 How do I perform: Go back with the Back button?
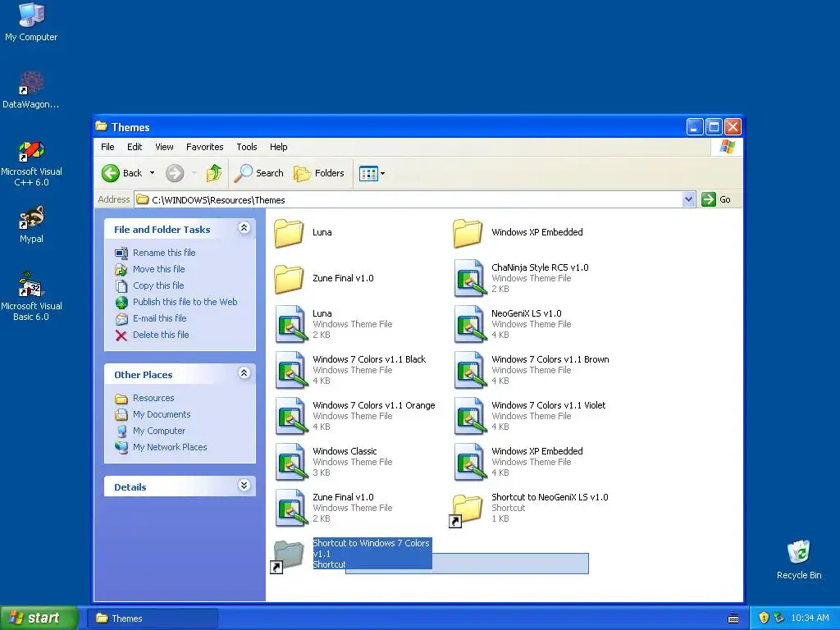[x=122, y=173]
